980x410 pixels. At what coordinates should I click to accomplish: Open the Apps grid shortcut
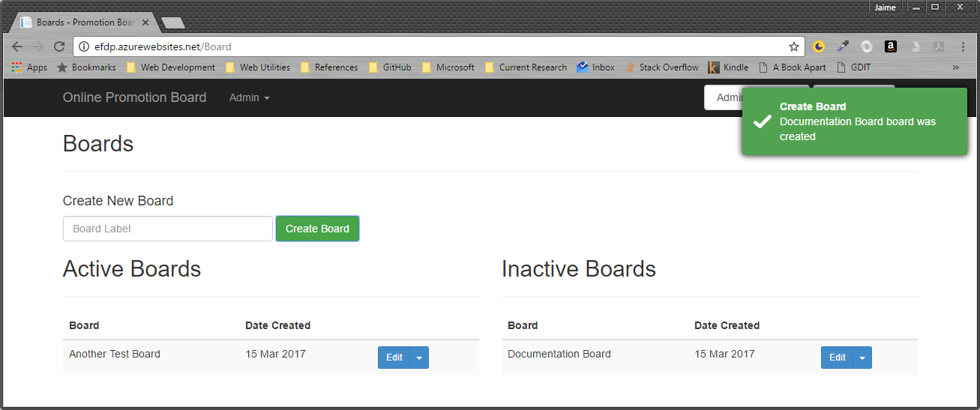29,67
